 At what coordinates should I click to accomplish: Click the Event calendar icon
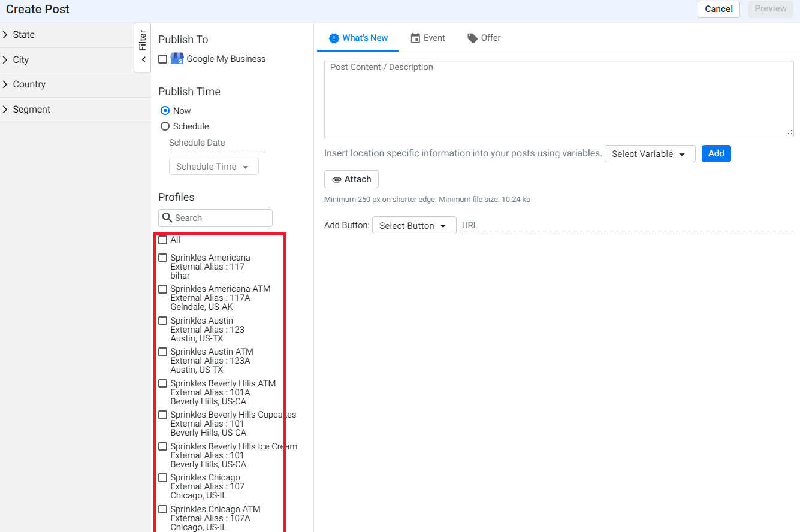(415, 38)
